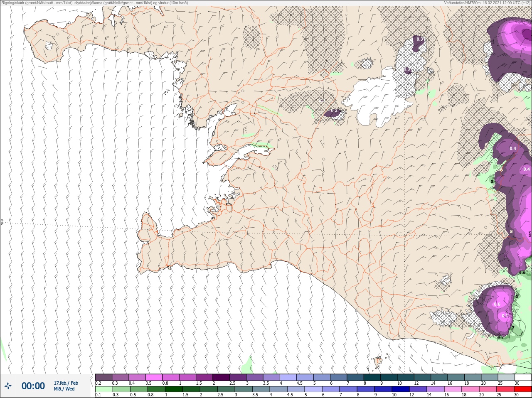This screenshot has height=398, width=532.
Task: Pick the lower scale swatch between 10 and 12
Action: tap(401, 389)
